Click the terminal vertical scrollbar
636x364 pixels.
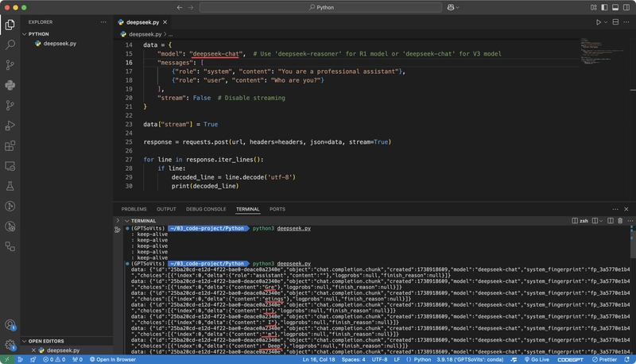(632, 246)
